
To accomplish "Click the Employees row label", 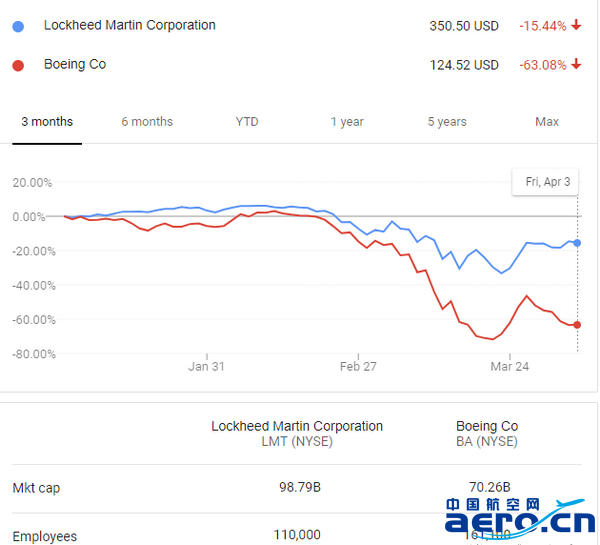I will pyautogui.click(x=45, y=537).
